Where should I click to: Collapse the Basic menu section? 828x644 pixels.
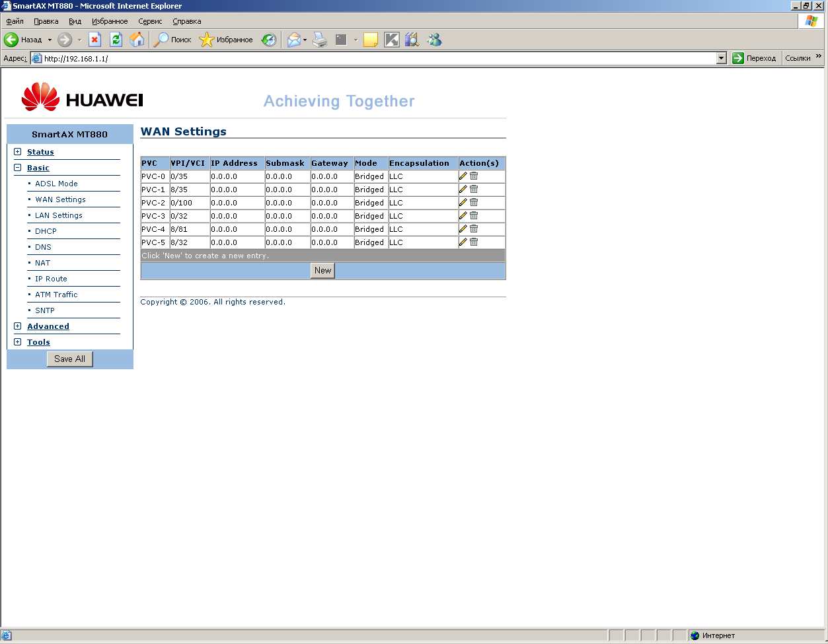18,168
